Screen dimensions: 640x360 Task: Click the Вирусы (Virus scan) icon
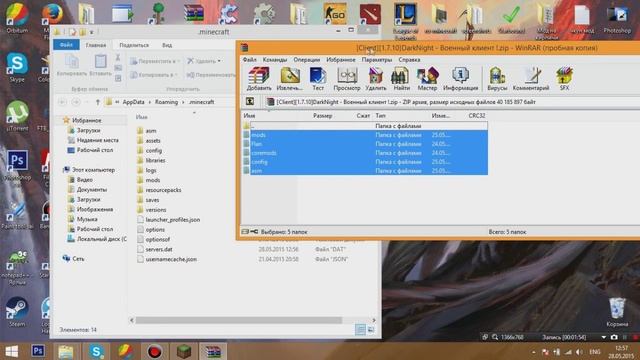click(x=497, y=79)
